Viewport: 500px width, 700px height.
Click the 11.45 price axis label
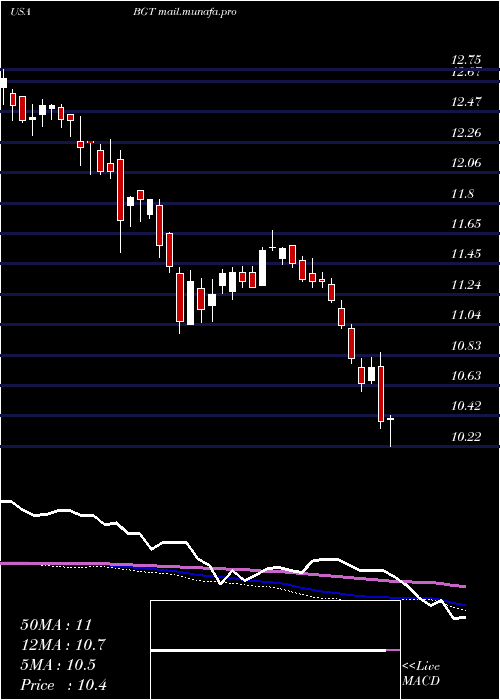pos(466,254)
